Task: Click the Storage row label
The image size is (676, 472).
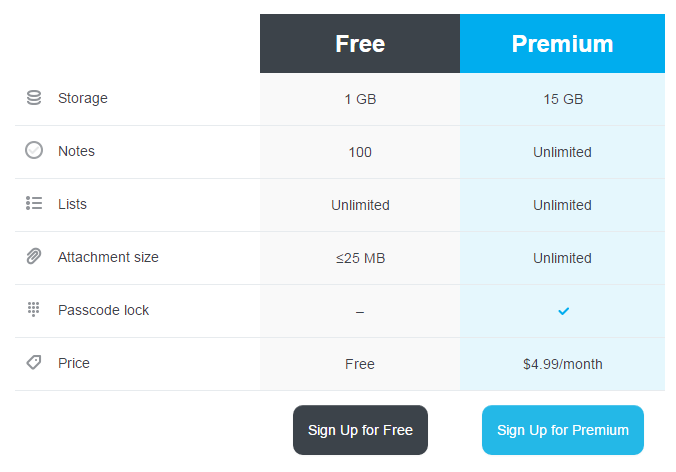Action: (83, 98)
